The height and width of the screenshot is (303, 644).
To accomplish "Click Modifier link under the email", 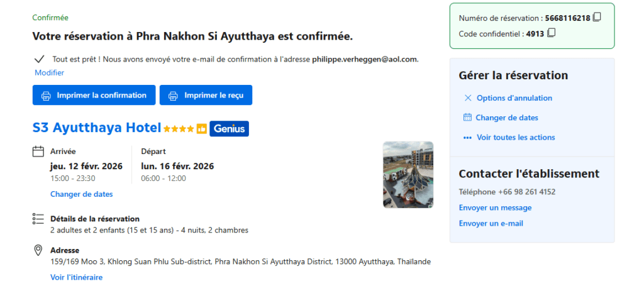I will (x=49, y=73).
